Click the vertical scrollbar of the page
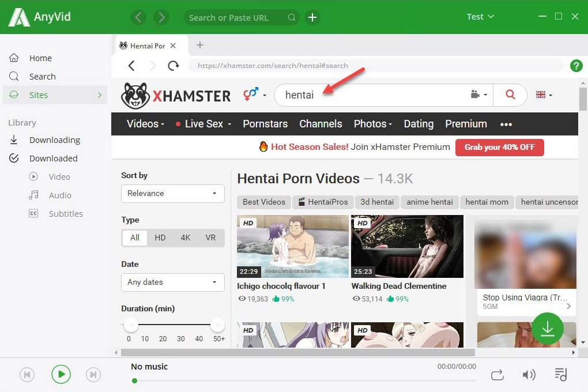This screenshot has width=588, height=392. point(583,99)
